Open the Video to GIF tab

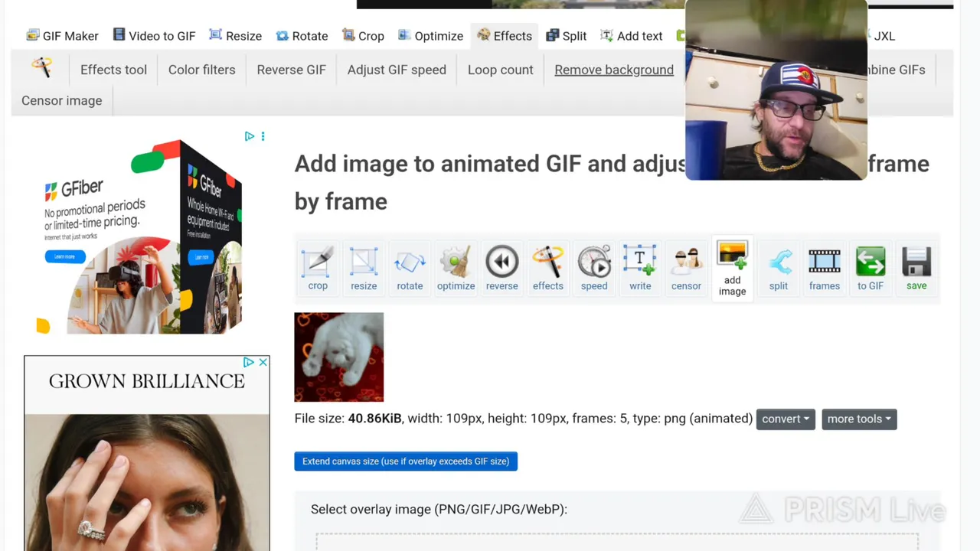[154, 36]
